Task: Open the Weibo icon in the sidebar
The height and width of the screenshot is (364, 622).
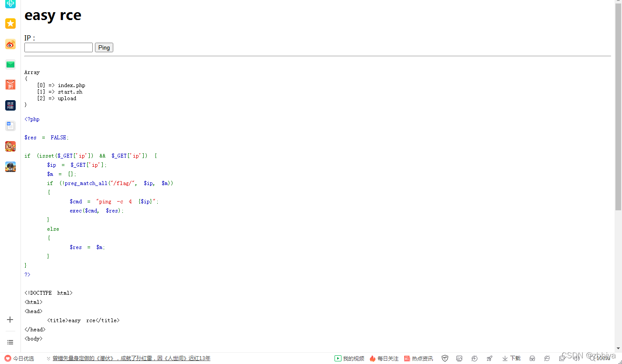Action: pos(10,44)
